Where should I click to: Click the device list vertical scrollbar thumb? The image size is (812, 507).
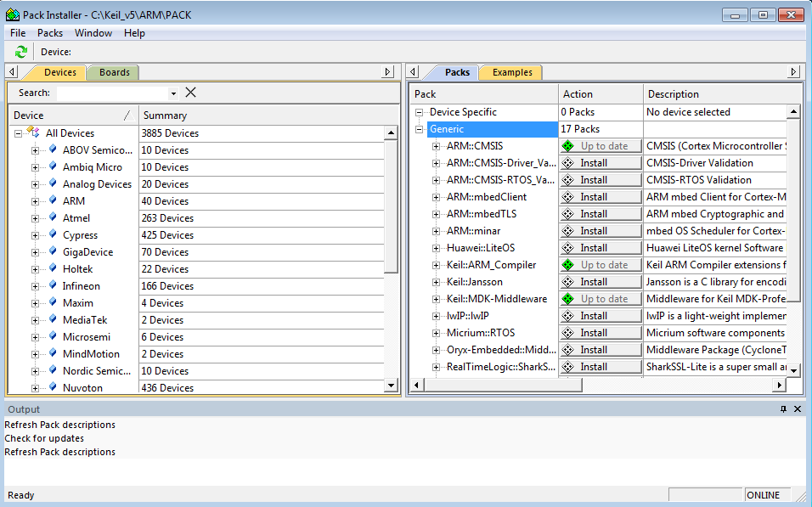pos(392,206)
